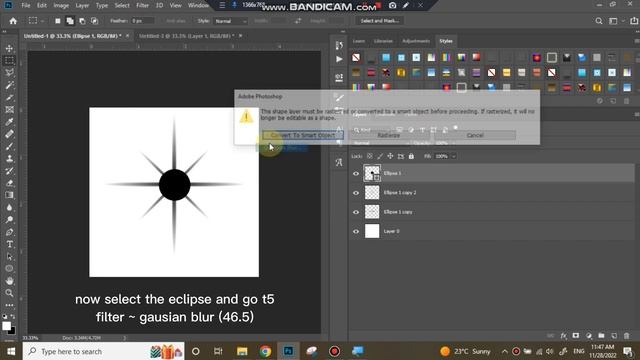Select the Path Selection tool
Image resolution: width=640 pixels, height=360 pixels.
[9, 256]
